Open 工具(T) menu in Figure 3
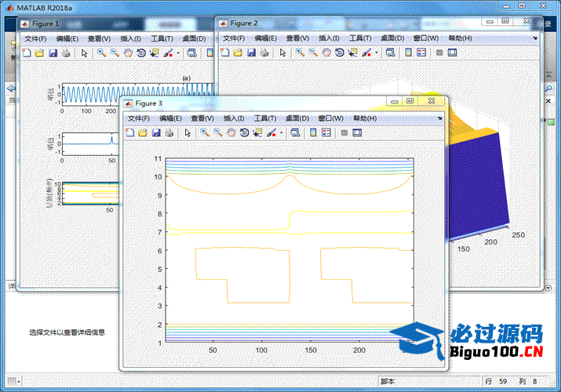The width and height of the screenshot is (561, 392). click(x=265, y=118)
